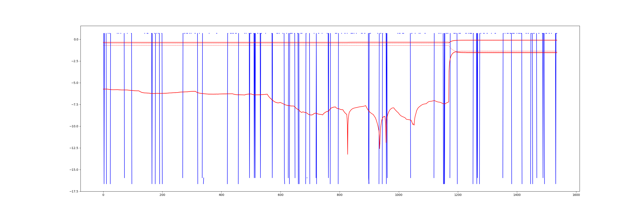Click the x-axis tick label 1200
This screenshot has width=644, height=215.
458,195
